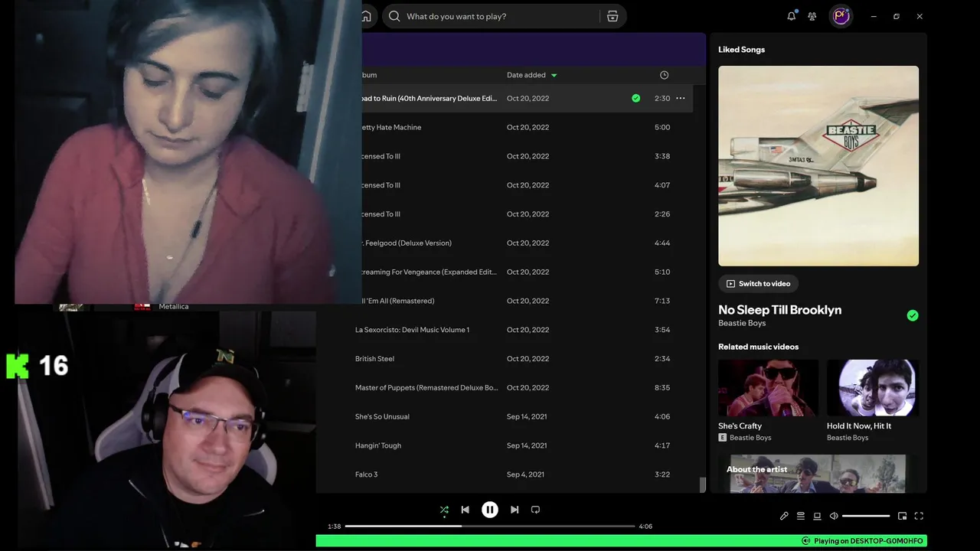This screenshot has height=551, width=980.
Task: Play the She's Crafty video thumbnail
Action: (768, 388)
